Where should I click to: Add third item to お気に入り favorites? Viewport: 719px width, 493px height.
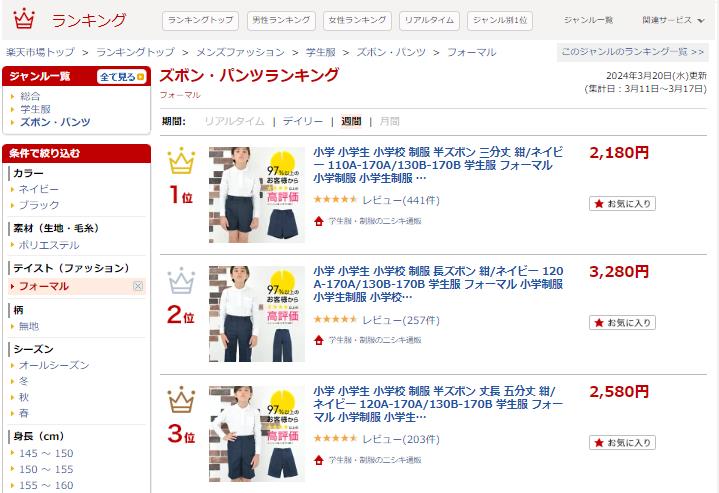(622, 443)
